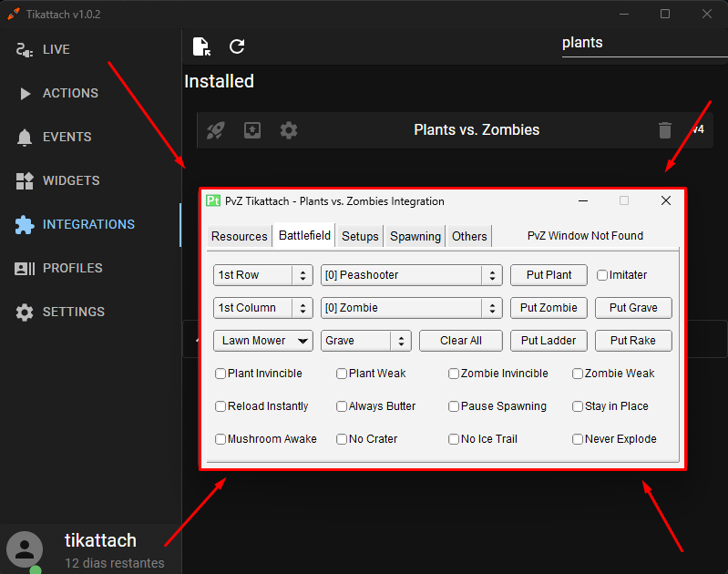728x574 pixels.
Task: Click the plants search field
Action: pyautogui.click(x=644, y=43)
